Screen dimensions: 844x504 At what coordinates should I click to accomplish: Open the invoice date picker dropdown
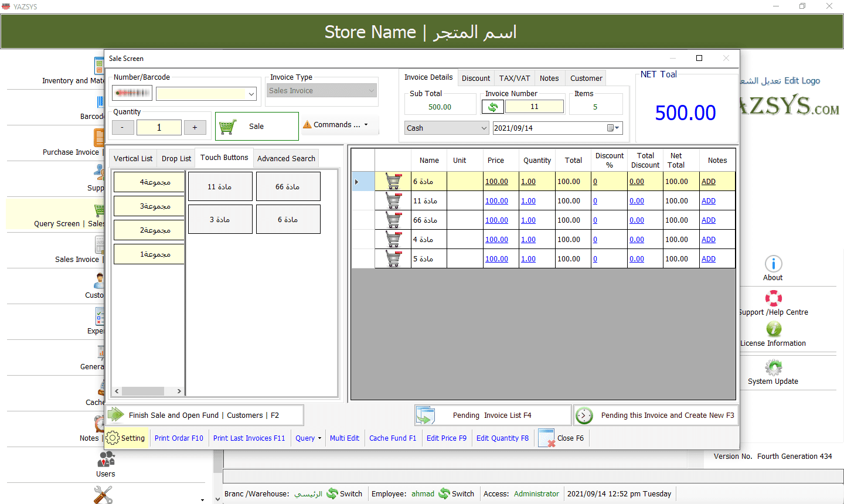[613, 128]
